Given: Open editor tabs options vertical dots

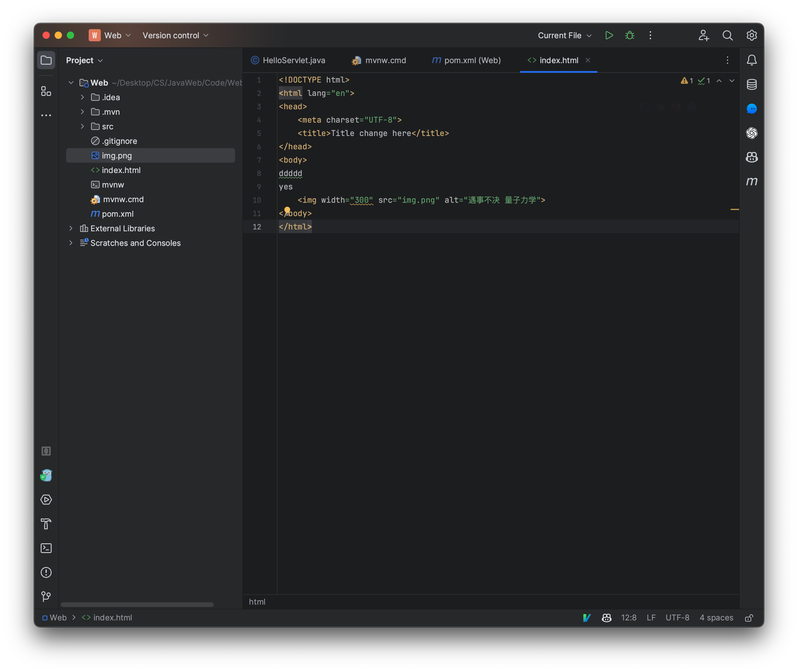Looking at the screenshot, I should pos(728,60).
